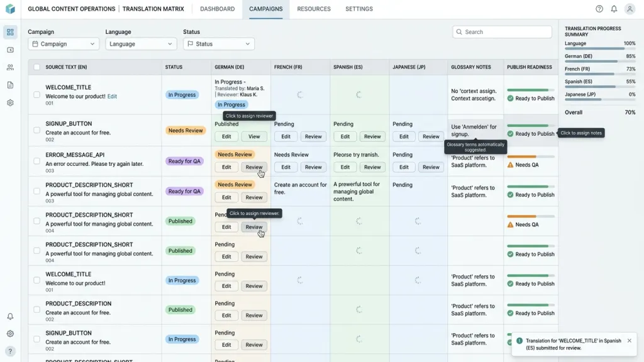Click the flag icon in Status filter
The width and height of the screenshot is (644, 362).
(190, 44)
